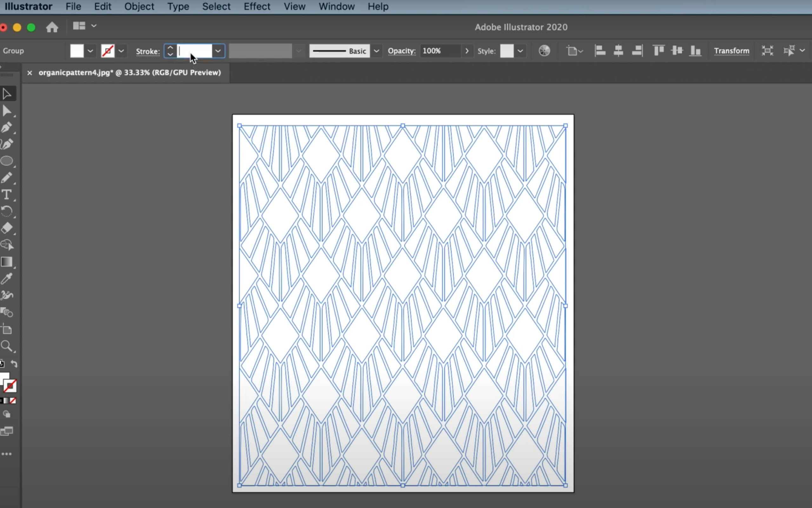Align objects to horizontal right
This screenshot has height=508, width=812.
[637, 51]
